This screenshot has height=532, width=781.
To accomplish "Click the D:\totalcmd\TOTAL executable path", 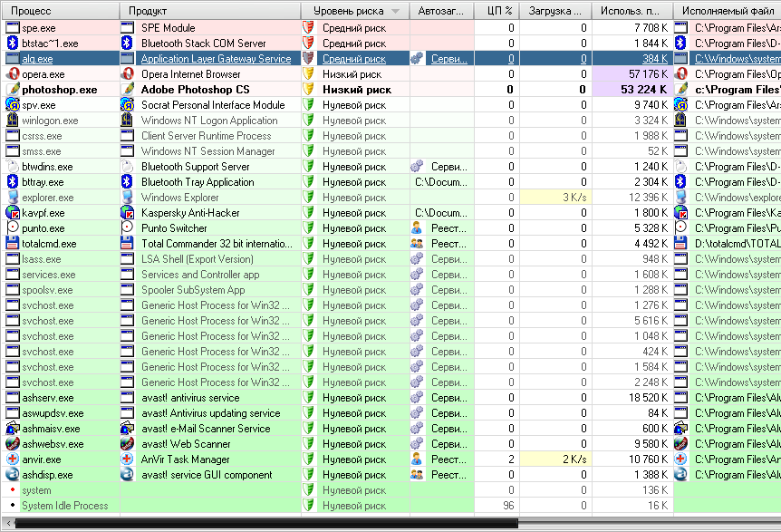I will (x=738, y=244).
